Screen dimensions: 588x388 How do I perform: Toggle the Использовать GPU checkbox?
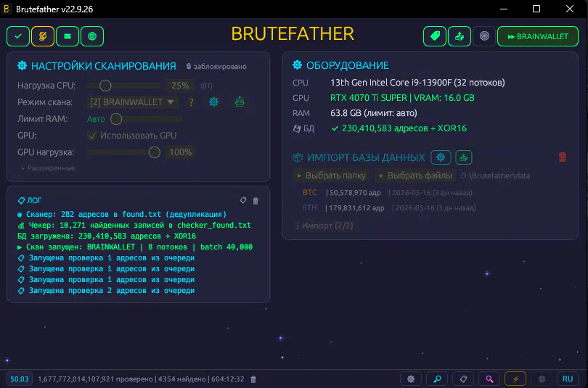(x=92, y=136)
